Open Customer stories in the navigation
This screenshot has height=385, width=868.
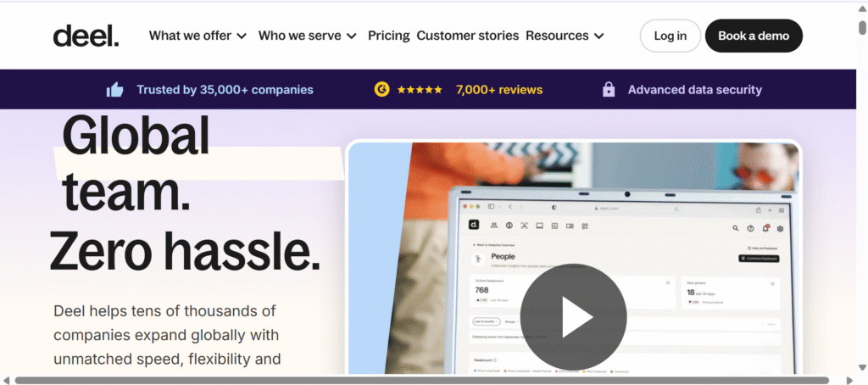468,36
